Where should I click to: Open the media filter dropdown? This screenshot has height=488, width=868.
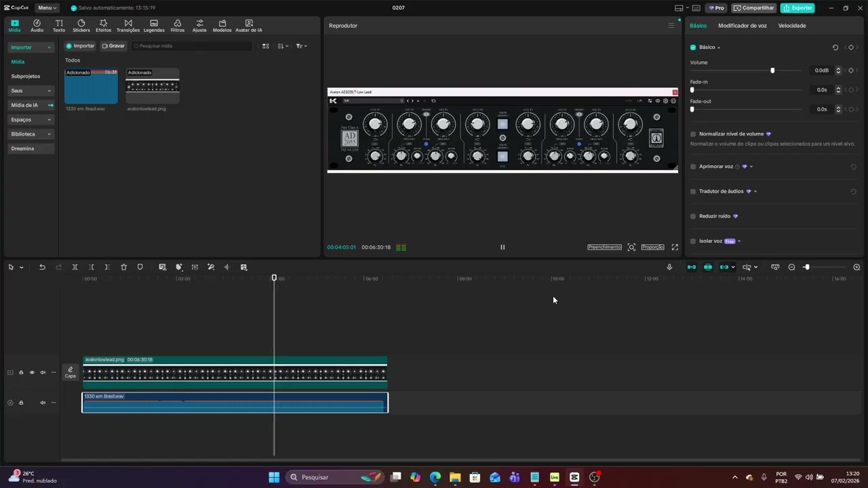301,46
